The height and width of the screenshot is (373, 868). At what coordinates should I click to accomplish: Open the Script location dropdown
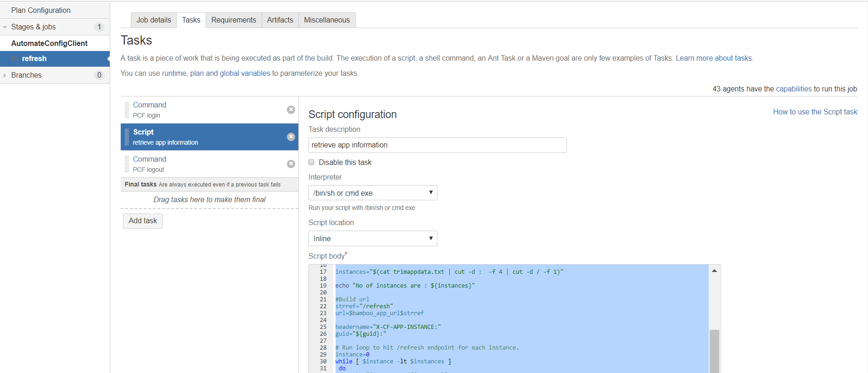pyautogui.click(x=372, y=238)
